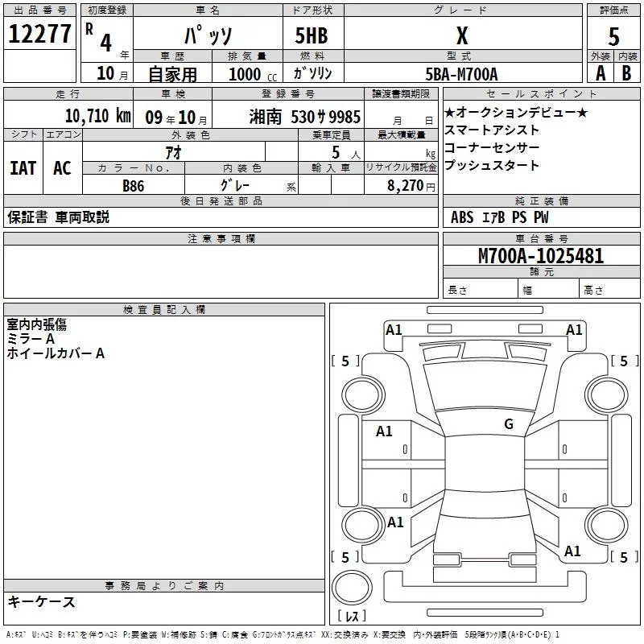
Task: Click inspector note 室内内張傷
Action: click(x=36, y=324)
